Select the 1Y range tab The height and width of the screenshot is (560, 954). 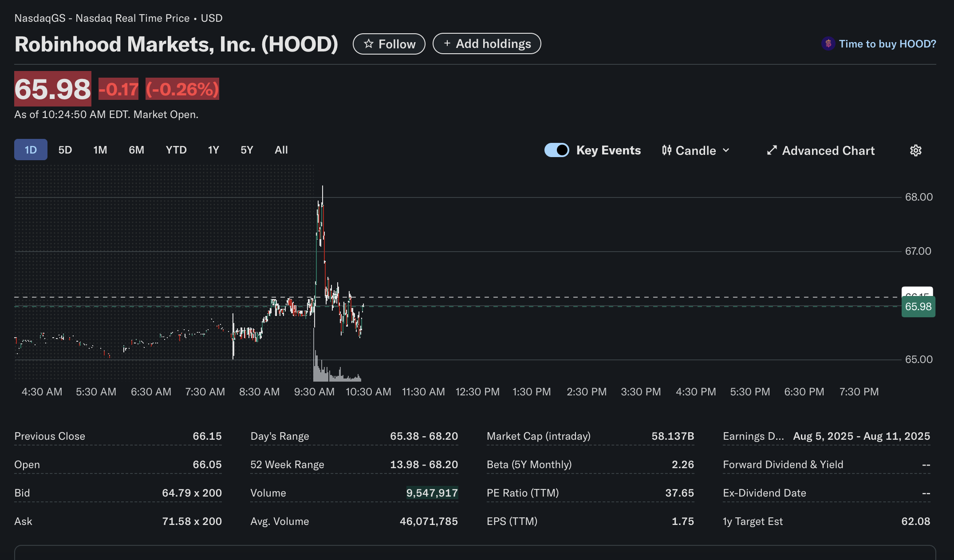[213, 150]
